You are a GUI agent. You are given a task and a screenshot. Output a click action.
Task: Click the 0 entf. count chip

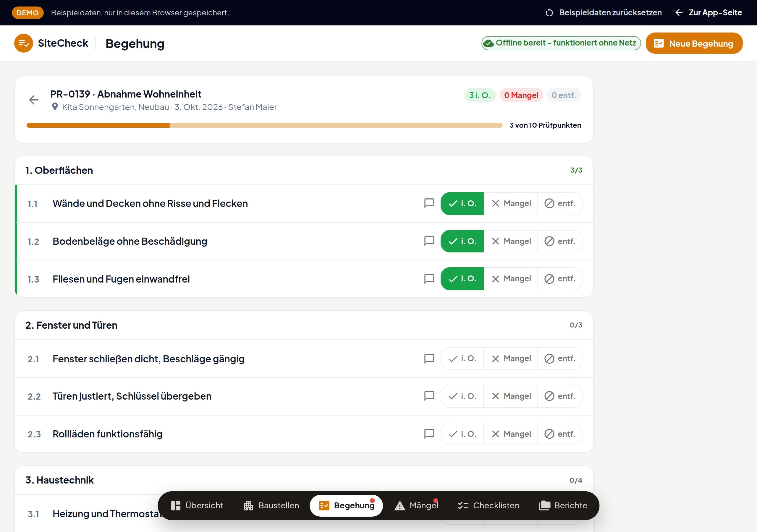pos(564,95)
